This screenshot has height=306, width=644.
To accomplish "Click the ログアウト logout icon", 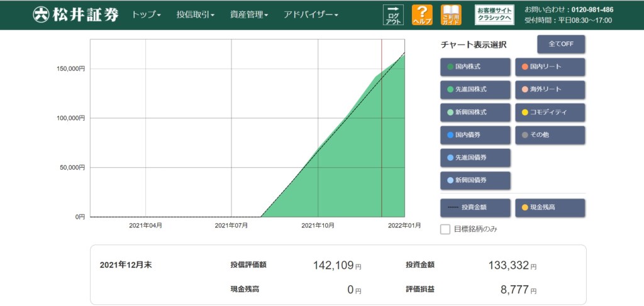I will click(393, 14).
